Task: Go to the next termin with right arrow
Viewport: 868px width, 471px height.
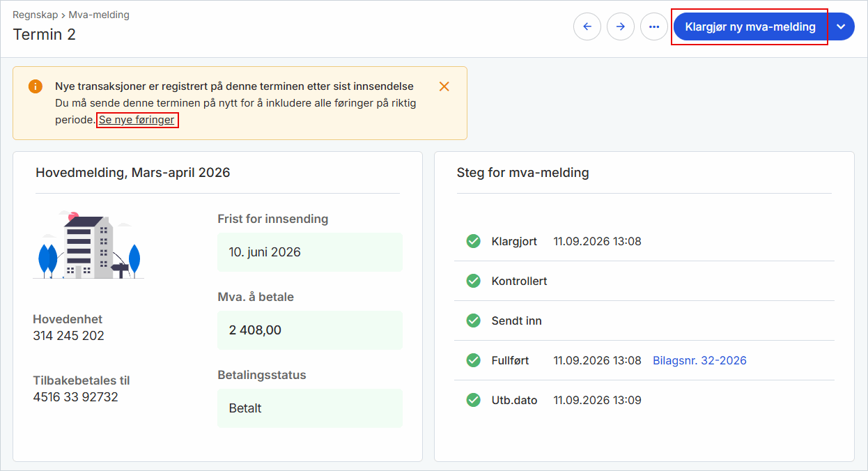Action: point(621,27)
